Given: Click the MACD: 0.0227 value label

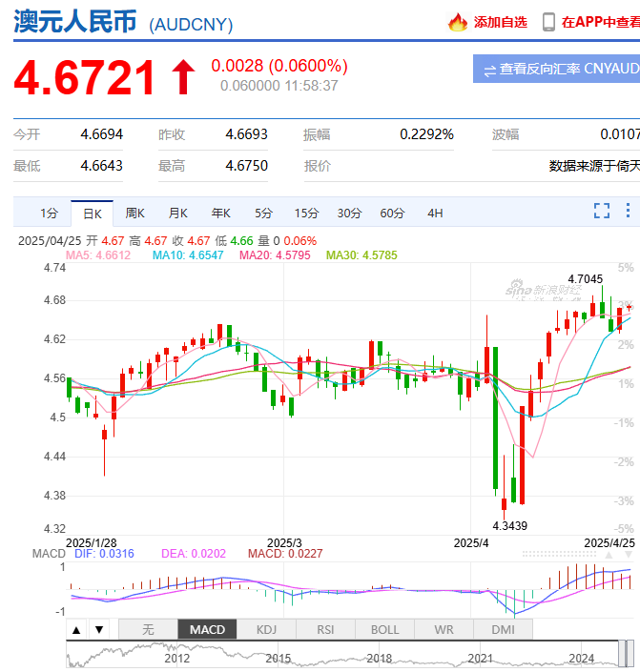Looking at the screenshot, I should 285,554.
